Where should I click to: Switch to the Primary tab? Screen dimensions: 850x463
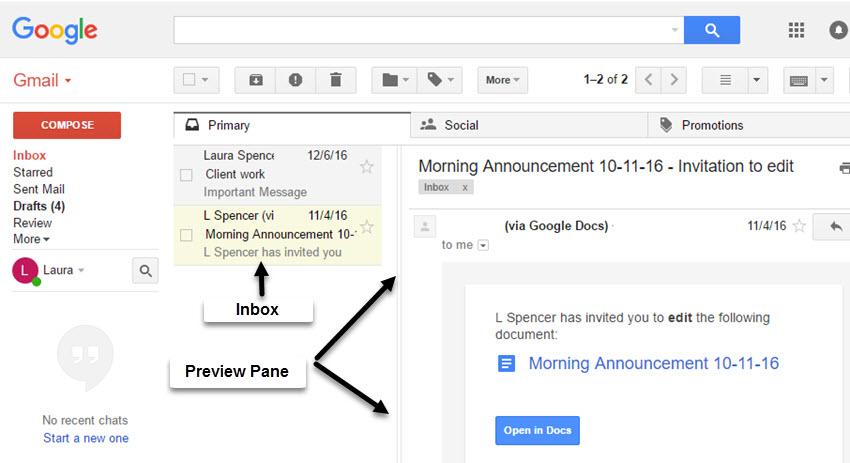pyautogui.click(x=292, y=125)
